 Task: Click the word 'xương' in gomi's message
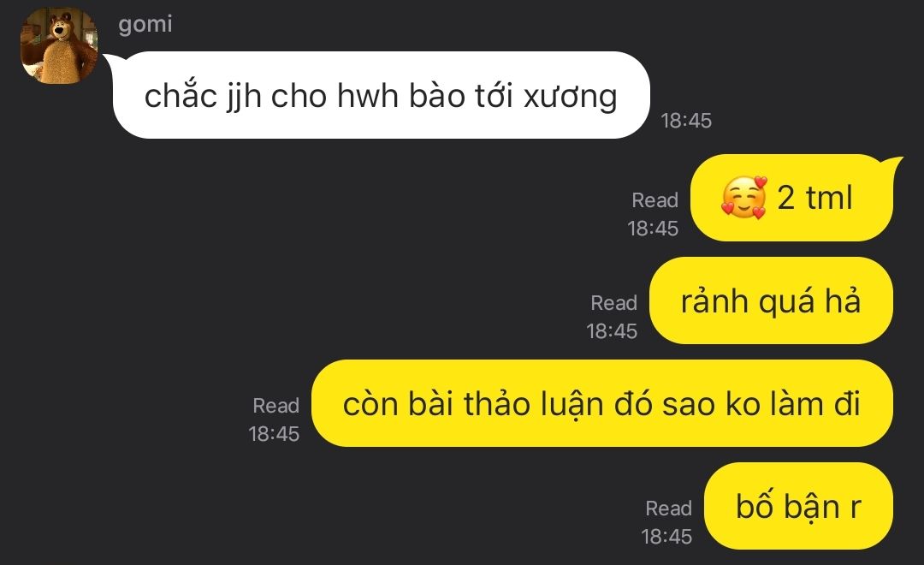(x=570, y=98)
